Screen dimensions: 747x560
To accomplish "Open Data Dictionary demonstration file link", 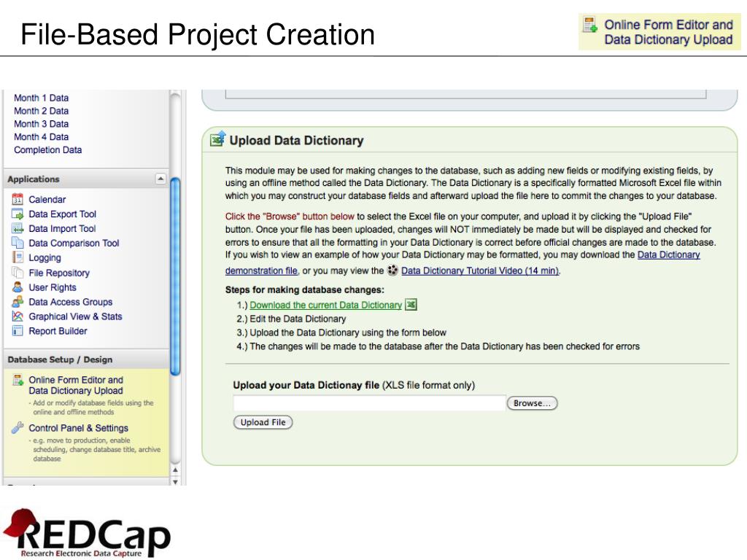I will (462, 262).
